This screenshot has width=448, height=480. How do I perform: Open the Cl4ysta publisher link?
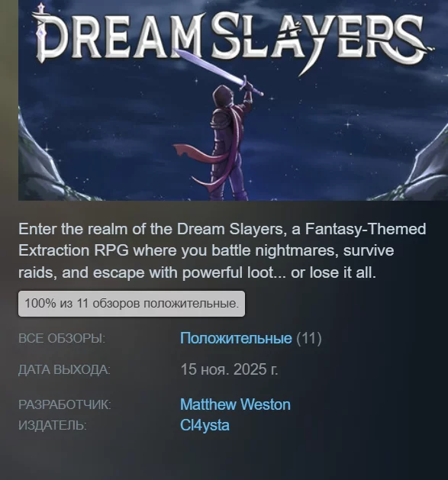click(205, 425)
